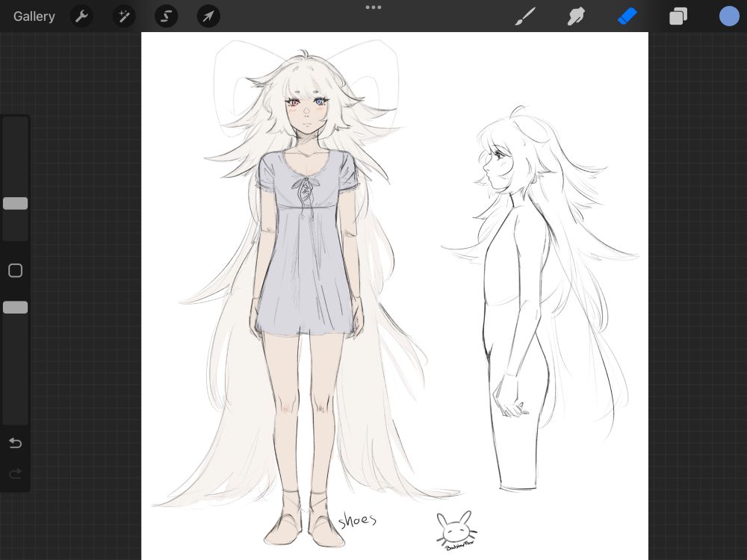Viewport: 747px width, 560px height.
Task: Open the Actions wrench menu
Action: (x=81, y=16)
